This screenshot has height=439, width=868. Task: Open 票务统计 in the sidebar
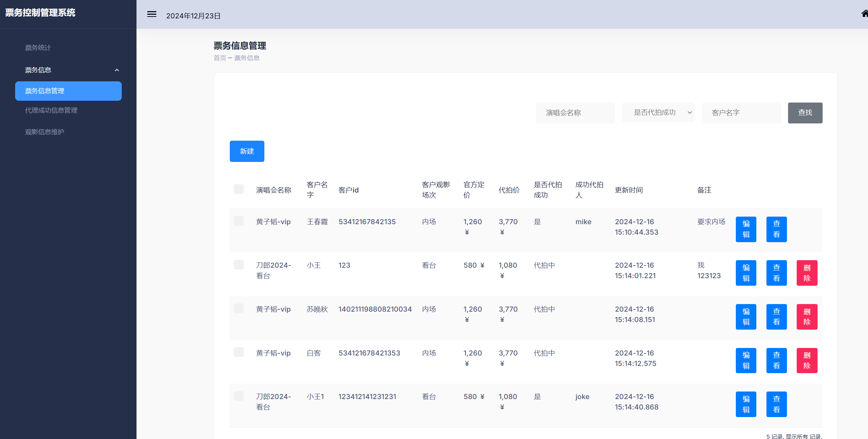pyautogui.click(x=38, y=48)
